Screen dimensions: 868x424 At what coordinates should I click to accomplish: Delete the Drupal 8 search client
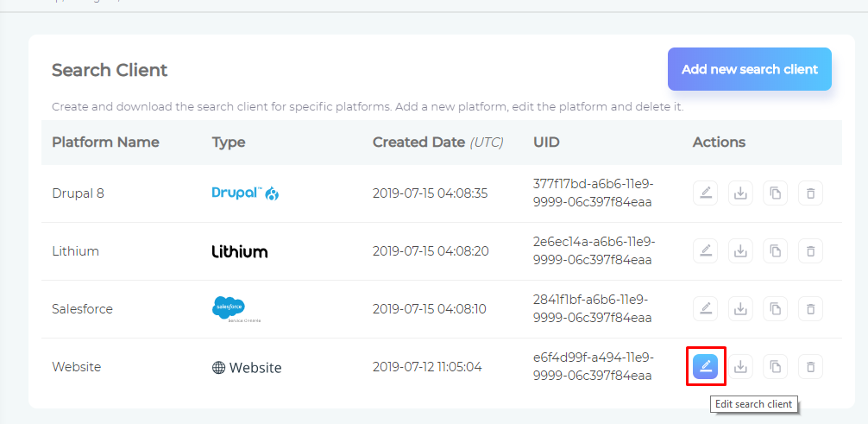(x=810, y=193)
